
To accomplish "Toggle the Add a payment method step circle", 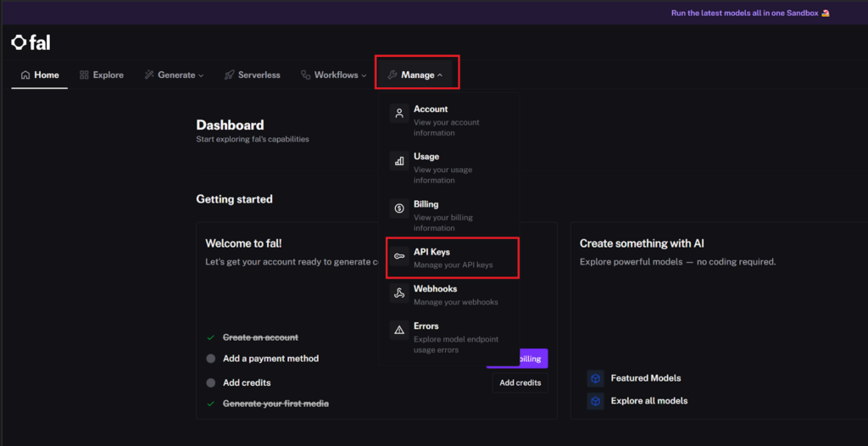I will [x=211, y=359].
